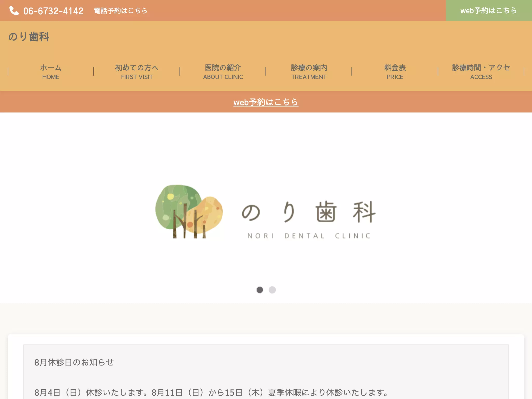Open 診療の案内 TREATMENT page

309,71
